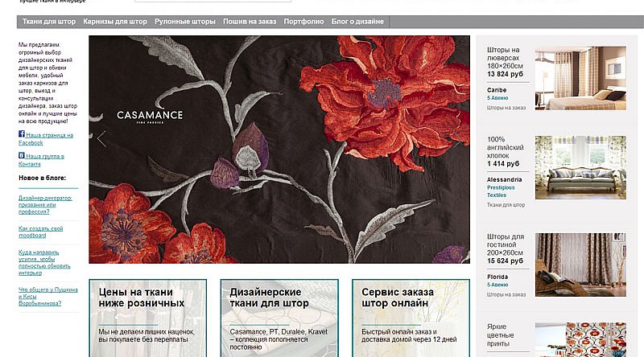Read blog post "Как создать свой moodboard"
644x357 pixels.
tap(40, 232)
